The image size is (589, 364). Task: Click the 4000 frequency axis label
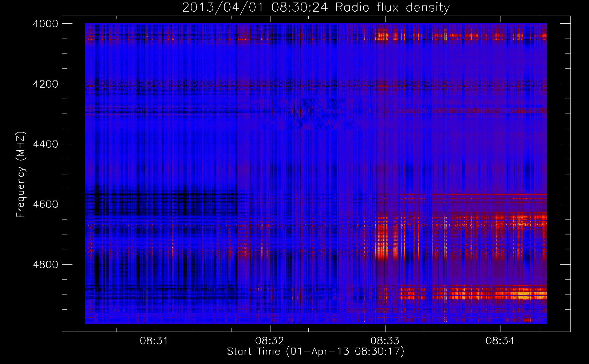tap(46, 24)
